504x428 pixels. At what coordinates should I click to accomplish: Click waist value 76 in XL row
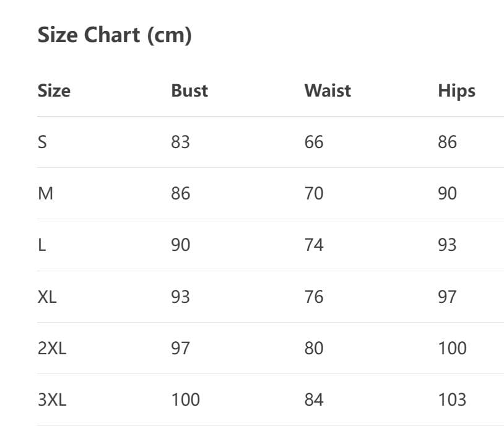[x=314, y=297]
